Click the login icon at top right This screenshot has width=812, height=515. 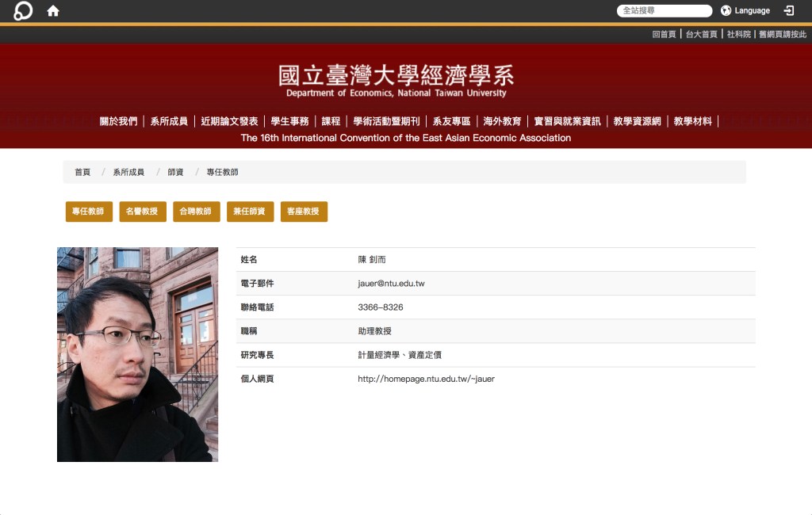tap(789, 11)
